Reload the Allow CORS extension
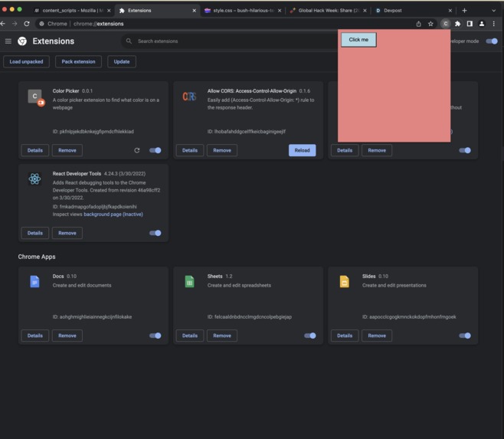The height and width of the screenshot is (439, 504). (x=302, y=150)
